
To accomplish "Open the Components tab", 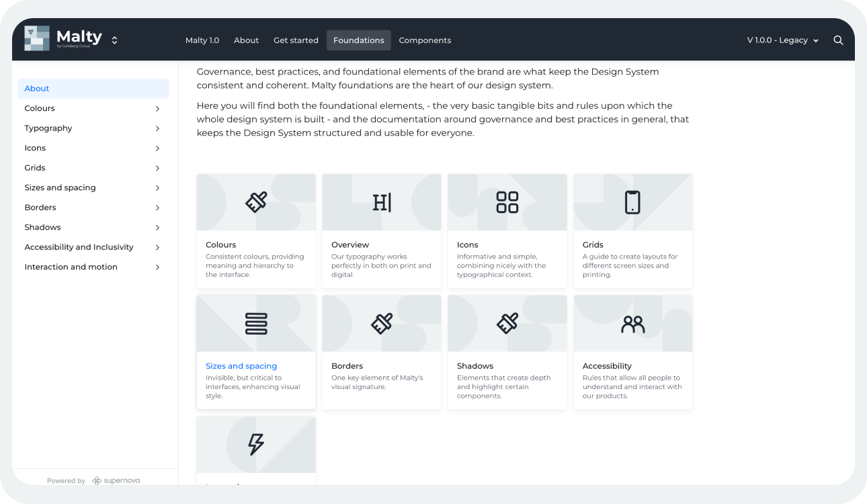I will click(x=425, y=40).
